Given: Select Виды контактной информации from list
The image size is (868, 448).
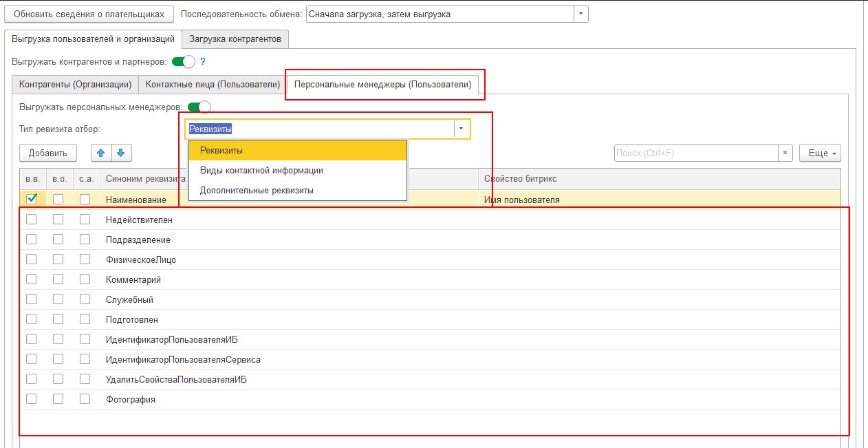Looking at the screenshot, I should [x=261, y=170].
